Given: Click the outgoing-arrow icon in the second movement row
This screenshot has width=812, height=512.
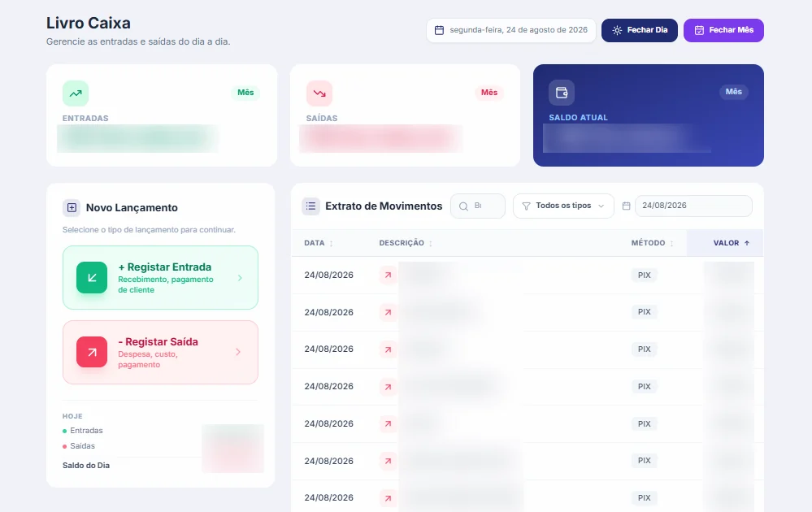Looking at the screenshot, I should point(388,312).
